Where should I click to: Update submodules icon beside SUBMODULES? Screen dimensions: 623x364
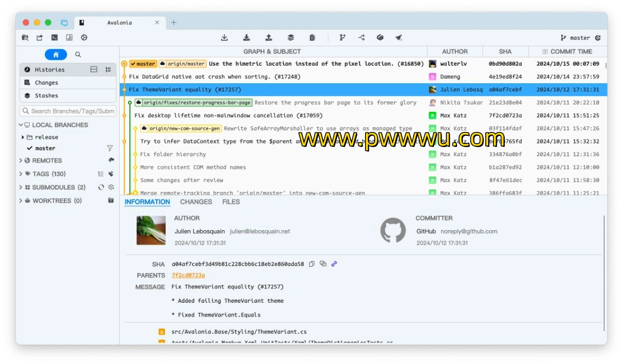(101, 187)
